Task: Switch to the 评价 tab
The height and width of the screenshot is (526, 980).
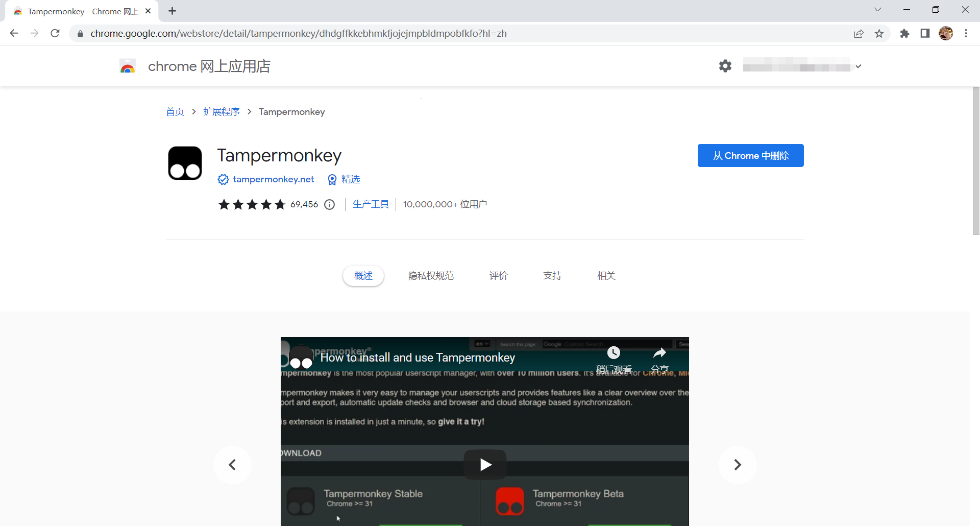Action: pyautogui.click(x=498, y=276)
